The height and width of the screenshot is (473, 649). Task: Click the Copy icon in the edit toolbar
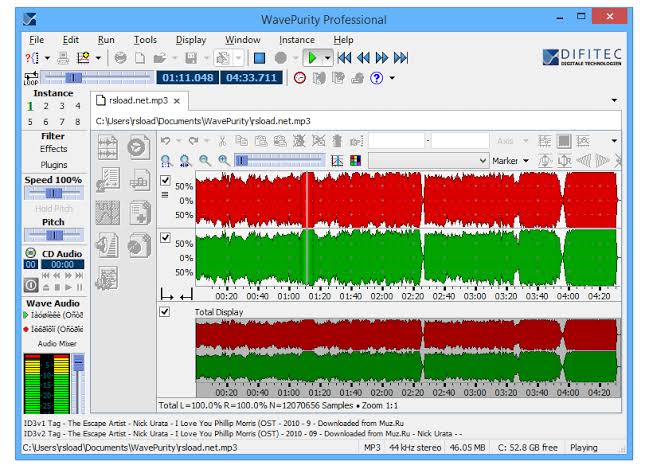coord(241,141)
